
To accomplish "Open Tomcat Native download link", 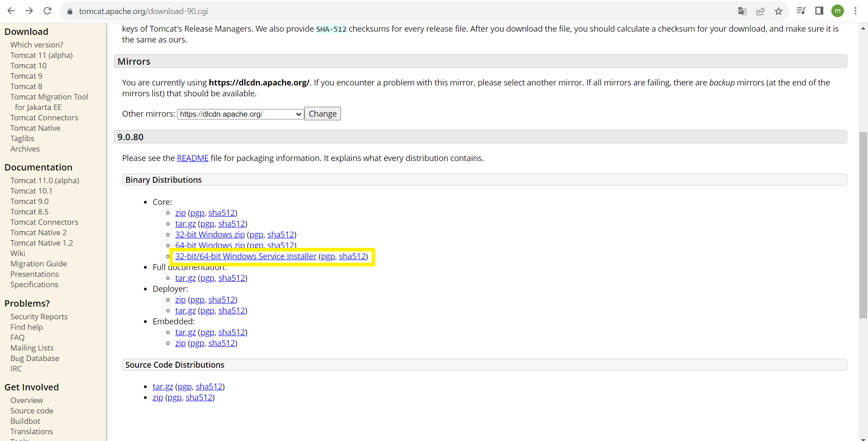I will (35, 128).
